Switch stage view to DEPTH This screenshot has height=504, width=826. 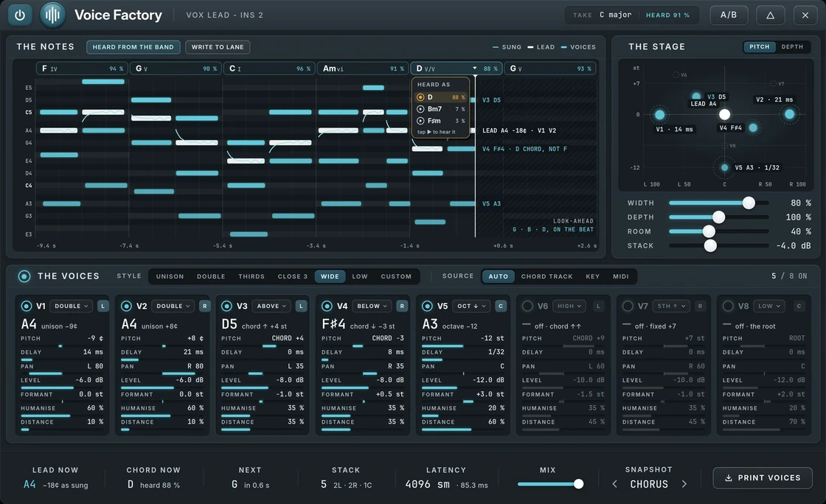tap(792, 47)
